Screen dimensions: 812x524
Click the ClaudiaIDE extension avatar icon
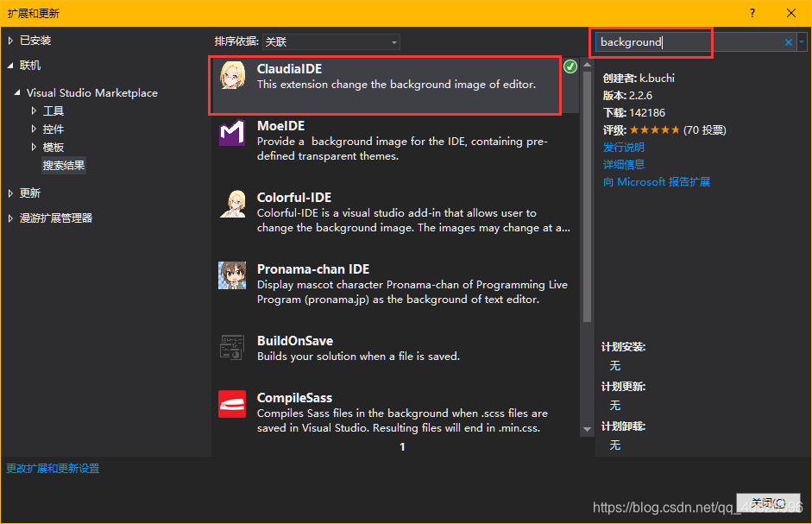[232, 75]
